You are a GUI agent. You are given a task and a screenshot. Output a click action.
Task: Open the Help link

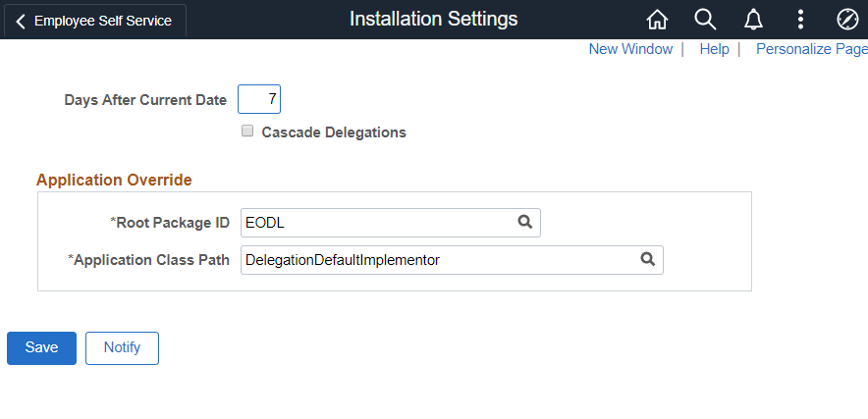pos(714,49)
